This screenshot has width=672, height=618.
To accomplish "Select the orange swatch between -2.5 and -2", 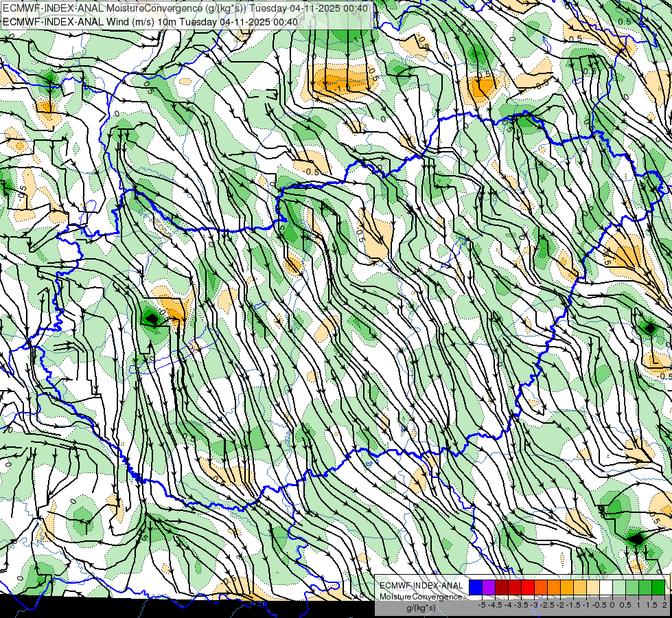I will (554, 587).
